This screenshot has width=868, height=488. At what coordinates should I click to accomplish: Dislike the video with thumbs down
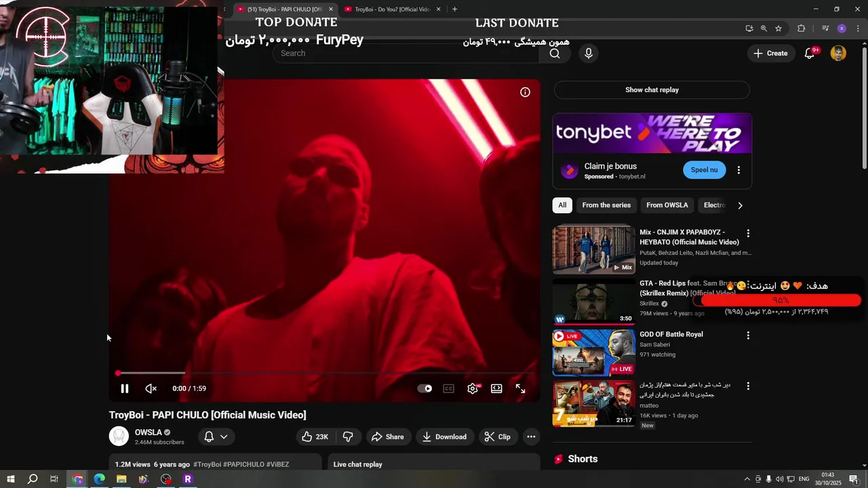[348, 436]
